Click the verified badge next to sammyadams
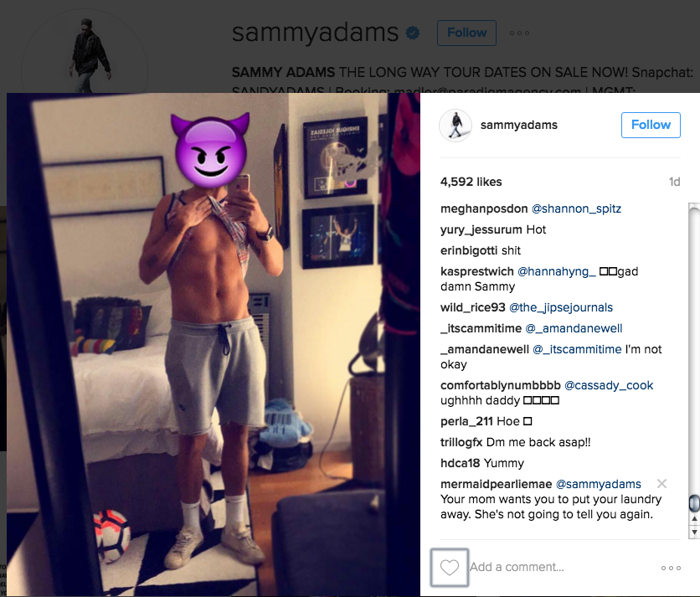Screen dimensions: 700x597 click(x=413, y=33)
